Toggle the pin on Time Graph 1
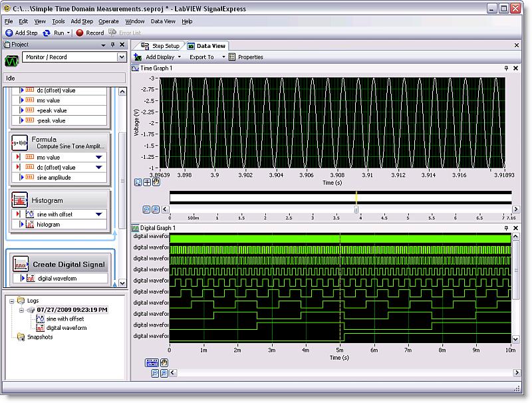 click(506, 68)
